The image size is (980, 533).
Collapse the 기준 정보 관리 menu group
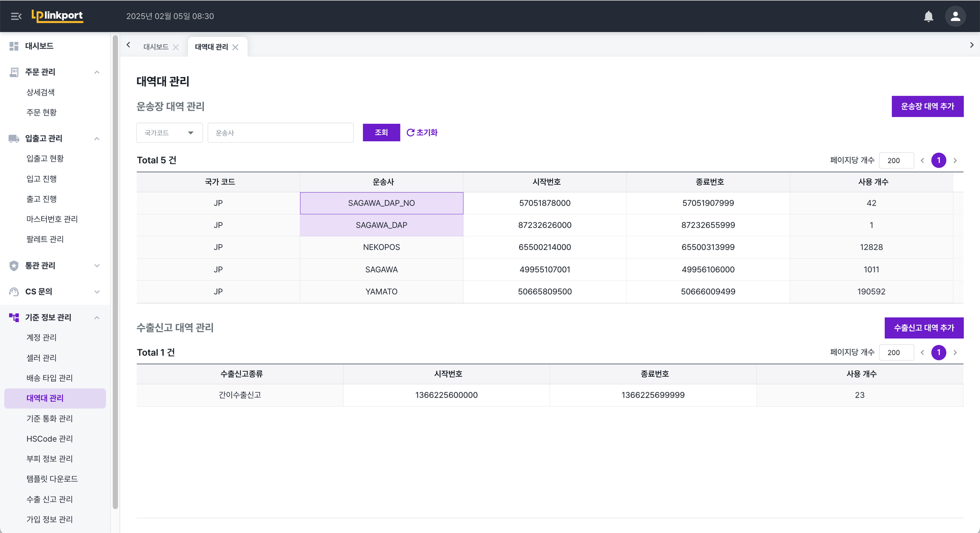coord(97,318)
